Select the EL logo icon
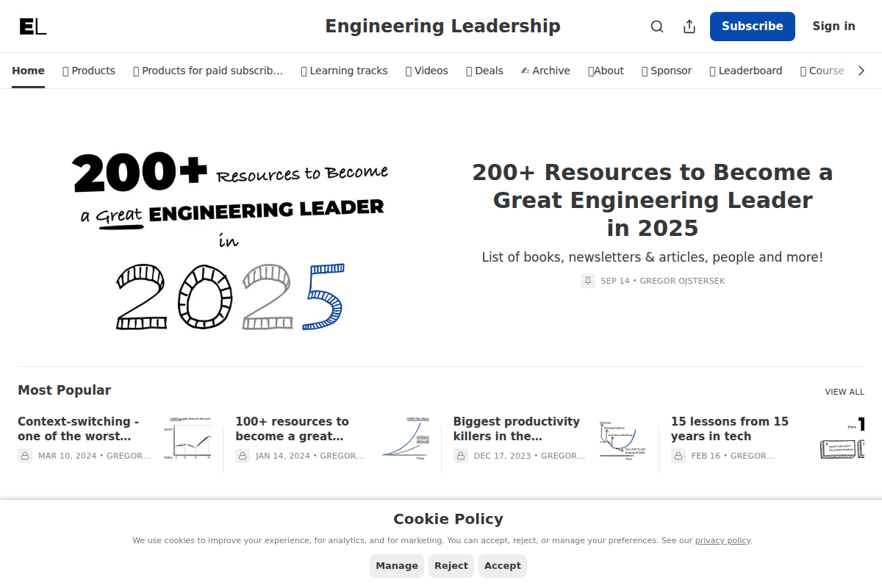Image resolution: width=882 pixels, height=588 pixels. (31, 26)
